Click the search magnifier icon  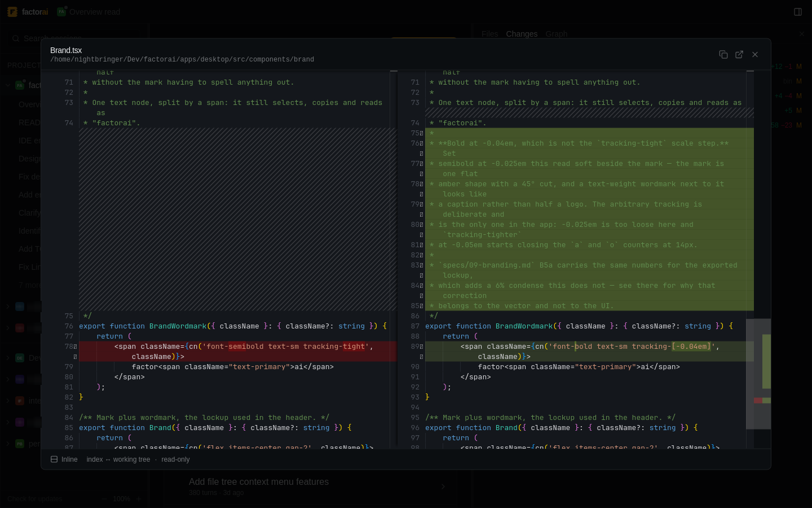tap(16, 38)
